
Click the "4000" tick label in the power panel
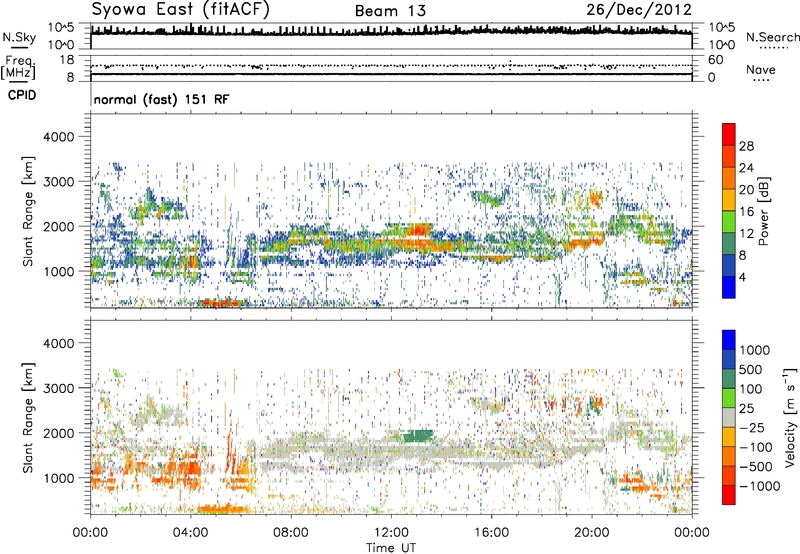[58, 137]
